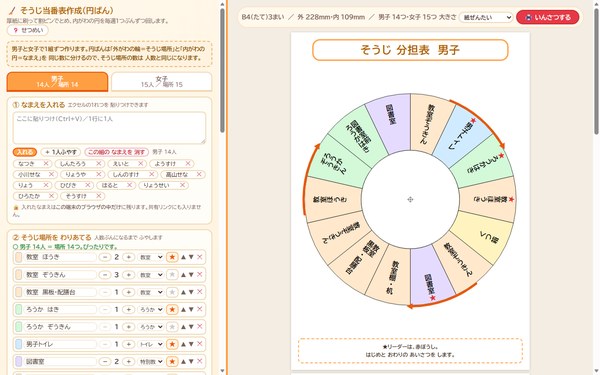The image size is (600, 375).
Task: Decrease count for 図書室
Action: 105,362
